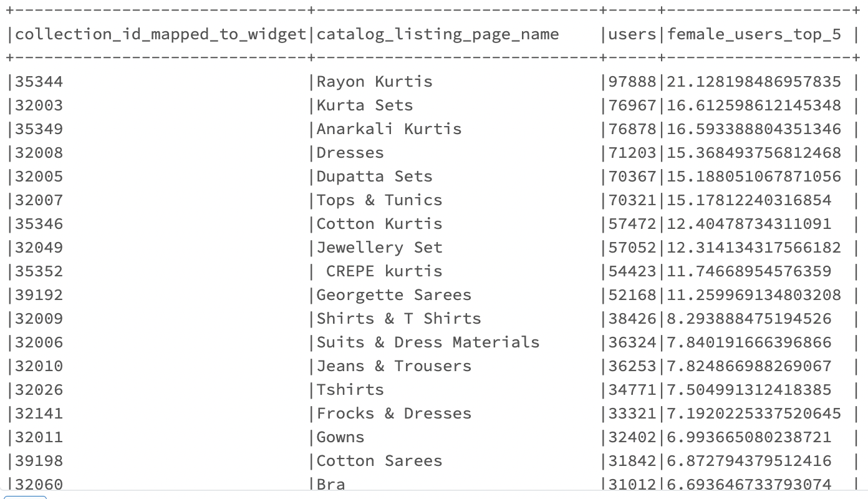
Task: Select the Anarkali Kurtis entry
Action: (x=389, y=129)
